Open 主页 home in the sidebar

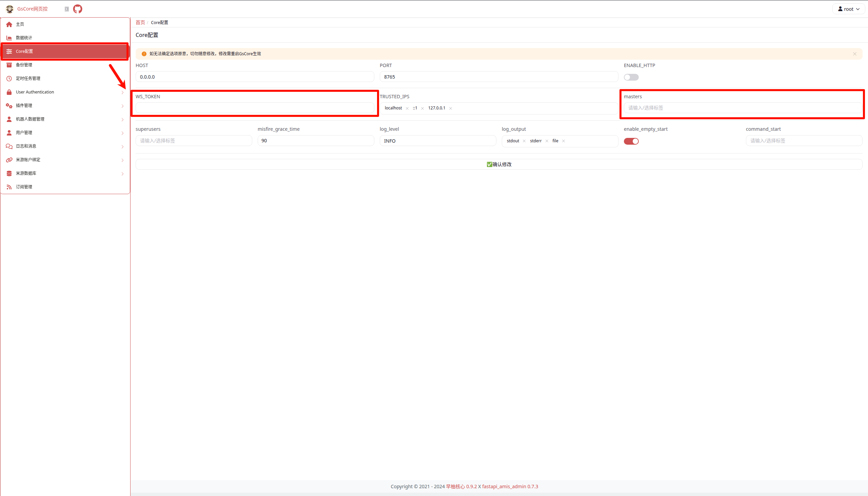tap(20, 24)
